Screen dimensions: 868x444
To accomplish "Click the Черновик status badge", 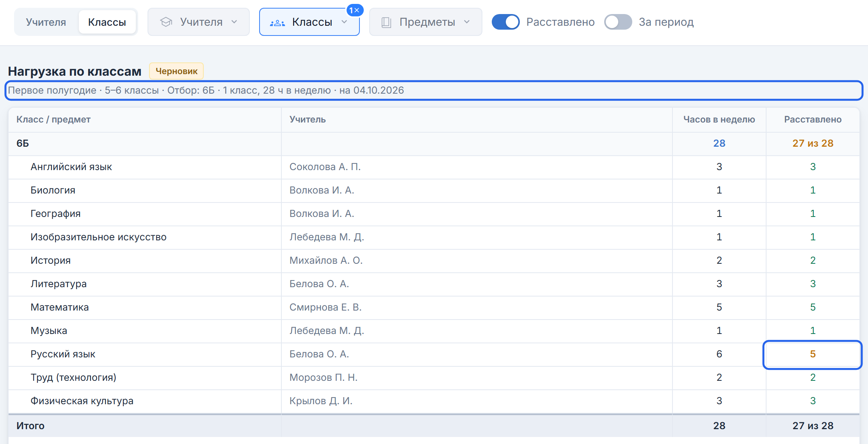I will point(176,71).
